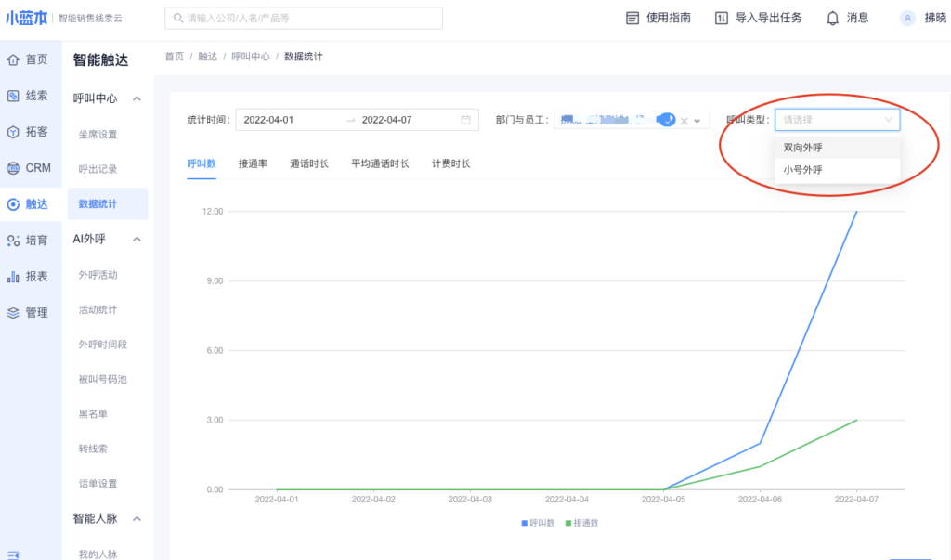The image size is (951, 560).
Task: Click the 培育 nurture icon
Action: click(x=13, y=241)
